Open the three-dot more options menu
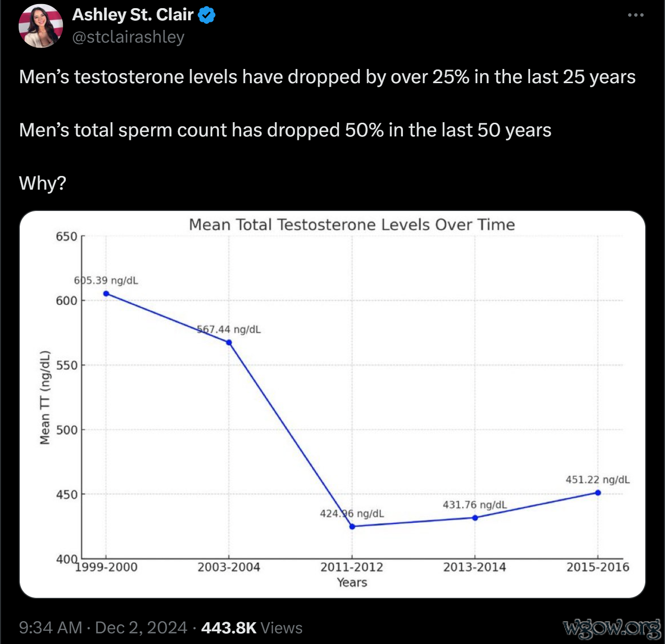Image resolution: width=665 pixels, height=644 pixels. point(636,15)
